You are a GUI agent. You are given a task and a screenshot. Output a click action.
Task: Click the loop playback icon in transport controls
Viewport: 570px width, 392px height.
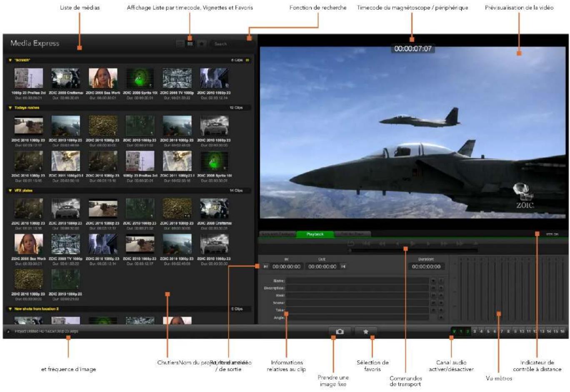[x=351, y=243]
